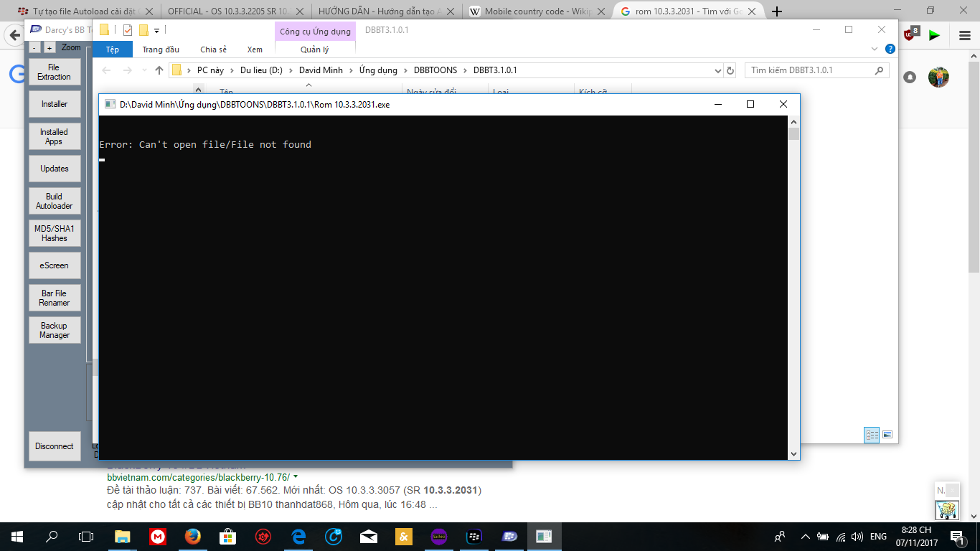980x551 pixels.
Task: Open Microsoft Edge from the taskbar
Action: click(298, 536)
